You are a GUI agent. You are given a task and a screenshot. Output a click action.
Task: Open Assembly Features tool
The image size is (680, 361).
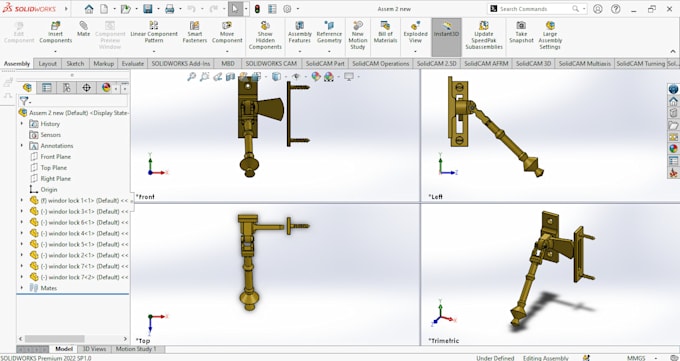[300, 33]
